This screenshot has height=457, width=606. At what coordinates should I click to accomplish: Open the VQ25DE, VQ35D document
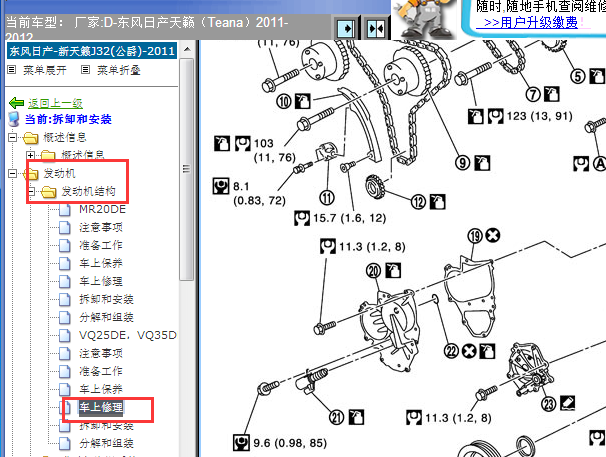[128, 335]
